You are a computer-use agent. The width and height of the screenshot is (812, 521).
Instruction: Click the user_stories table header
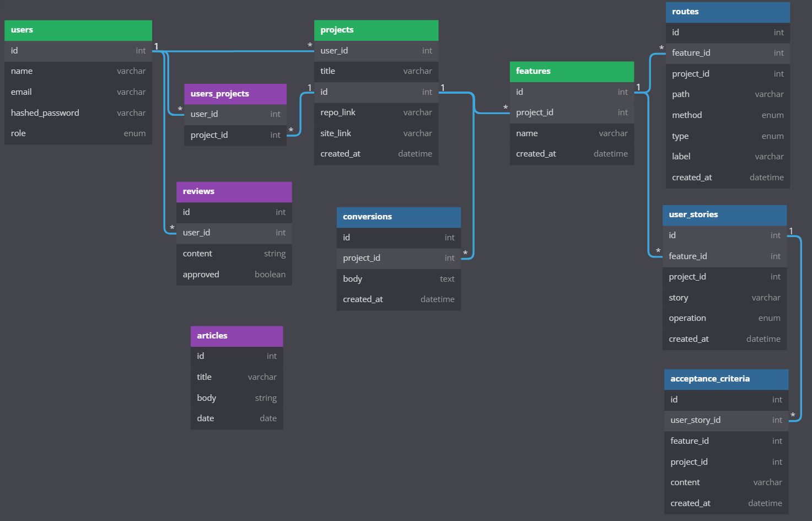pyautogui.click(x=724, y=215)
